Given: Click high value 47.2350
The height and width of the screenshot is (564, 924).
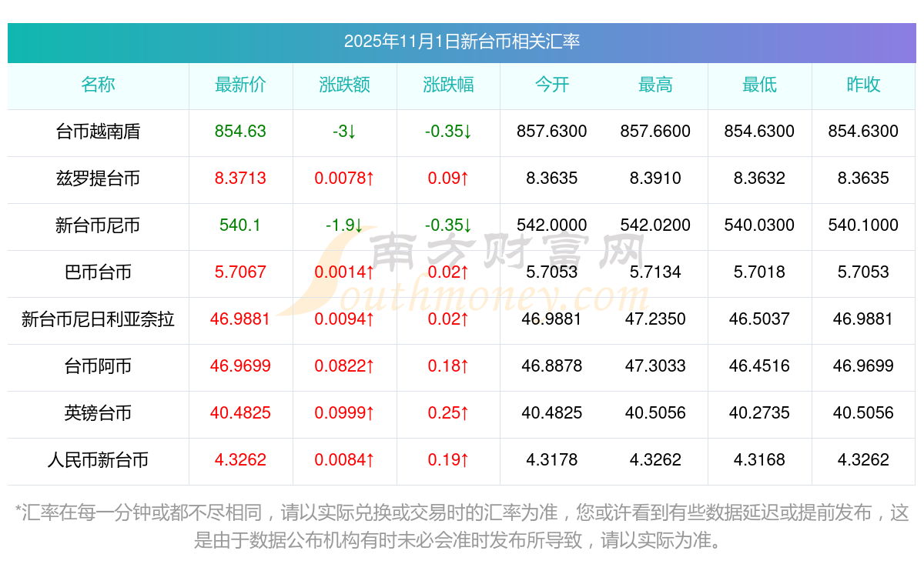Looking at the screenshot, I should [655, 319].
